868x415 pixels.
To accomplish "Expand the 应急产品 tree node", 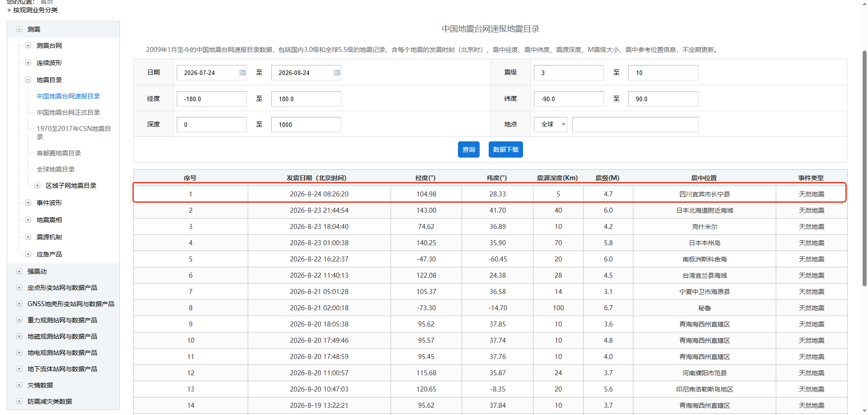I will tap(28, 254).
